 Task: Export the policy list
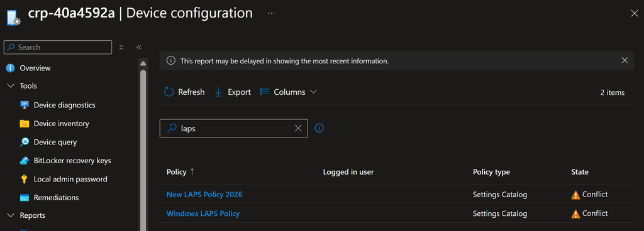click(233, 92)
